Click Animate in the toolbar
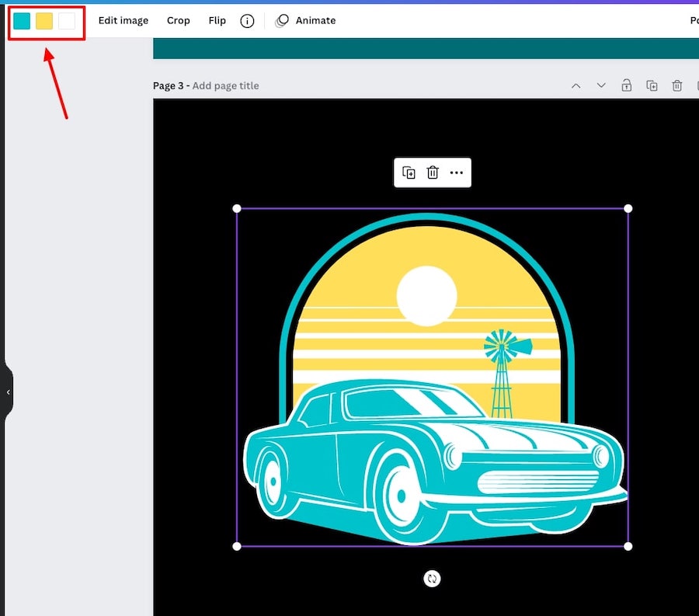Viewport: 699px width, 616px height. pos(306,21)
